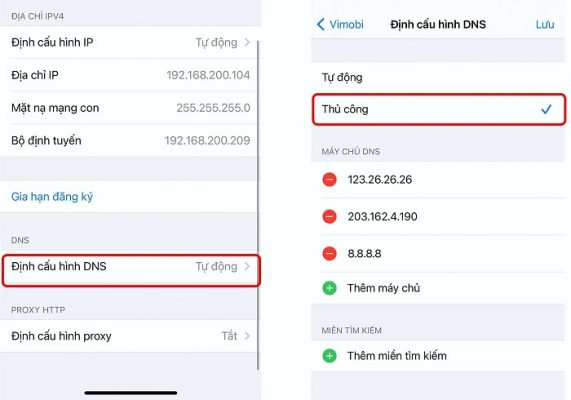Open Định cấu hình IP chevron
Screen dimensions: 571x400
pos(247,42)
